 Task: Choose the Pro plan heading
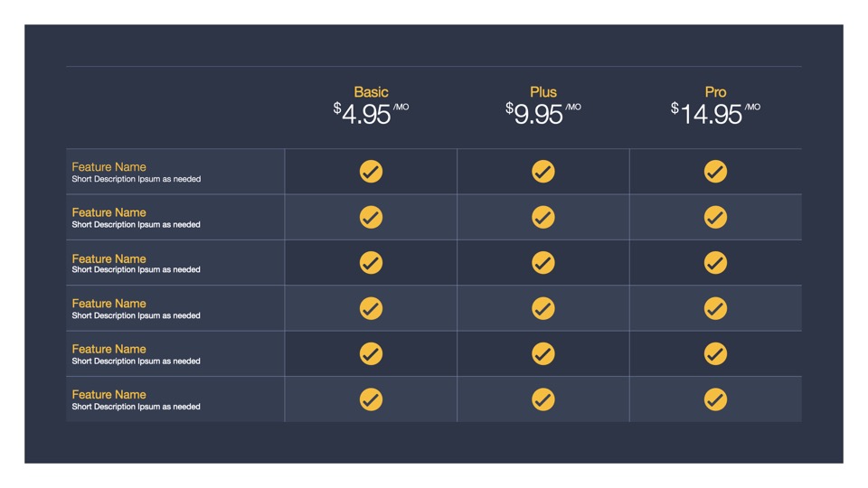[x=715, y=92]
